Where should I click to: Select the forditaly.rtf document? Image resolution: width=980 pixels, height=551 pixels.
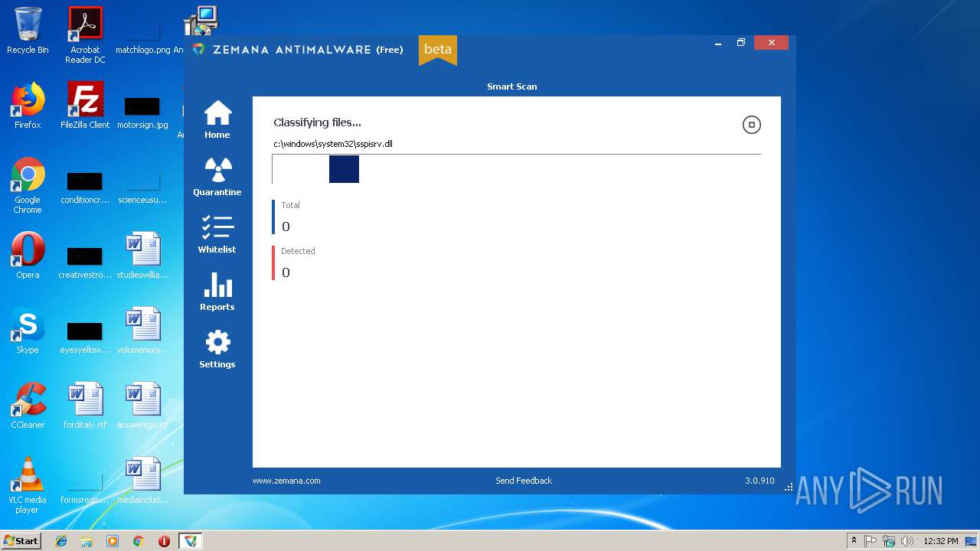(85, 406)
